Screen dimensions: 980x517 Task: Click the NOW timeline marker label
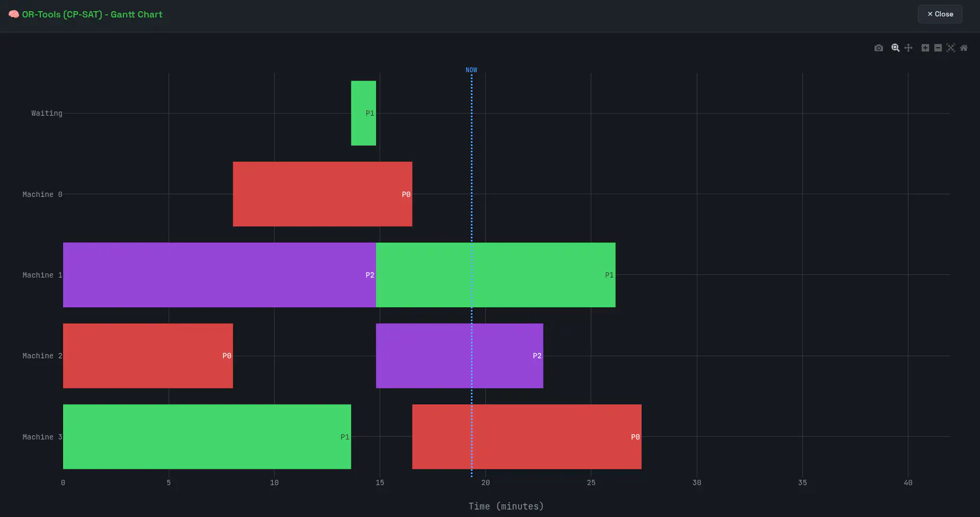471,70
